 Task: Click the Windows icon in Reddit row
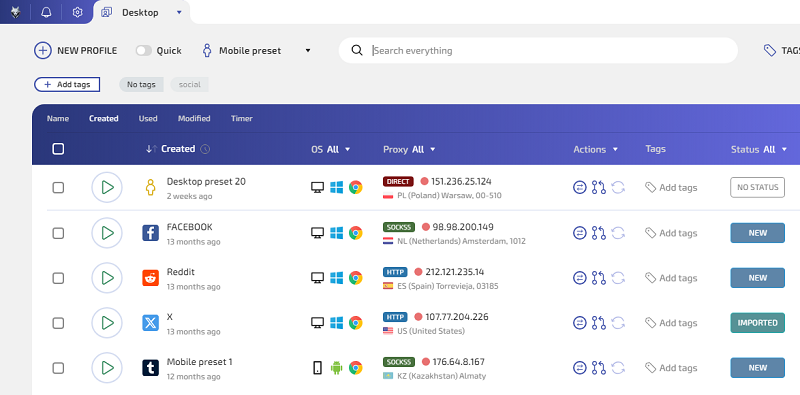coord(336,278)
